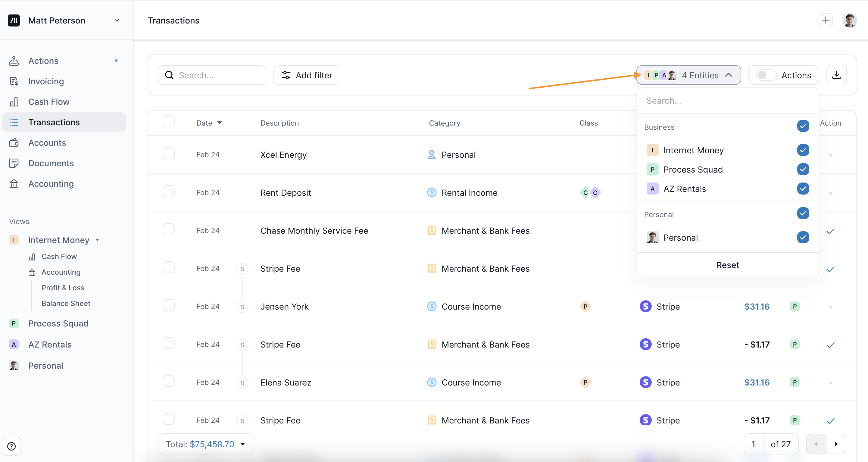This screenshot has width=868, height=462.
Task: Collapse the 4 Entities filter dropdown
Action: [x=729, y=75]
